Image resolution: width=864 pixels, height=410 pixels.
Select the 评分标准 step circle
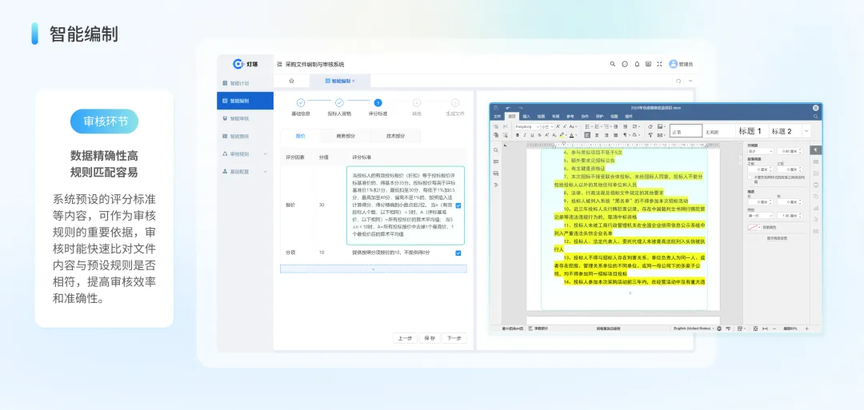pos(377,102)
